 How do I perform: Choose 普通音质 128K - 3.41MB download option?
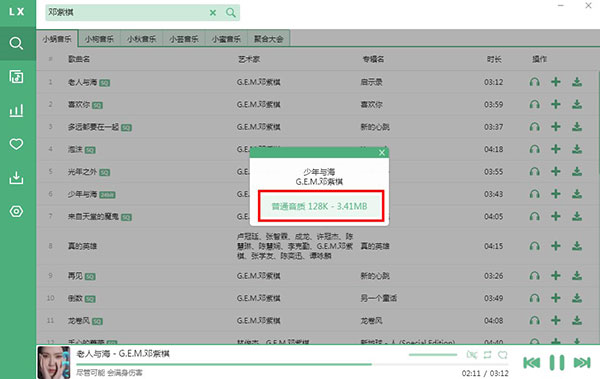pos(320,206)
